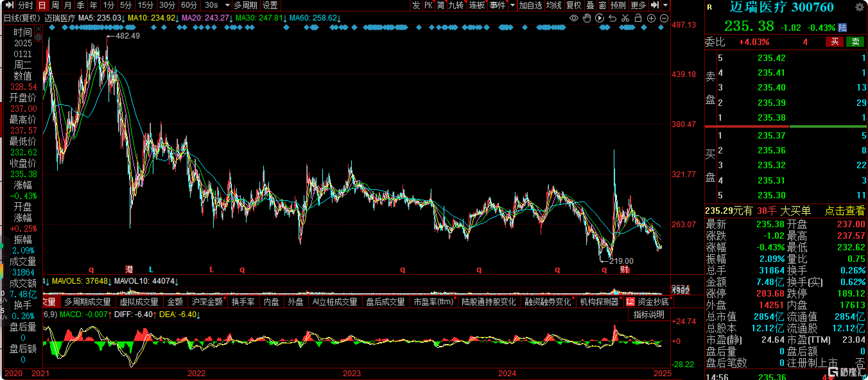
Task: Switch to 月 monthly period
Action: [68, 5]
